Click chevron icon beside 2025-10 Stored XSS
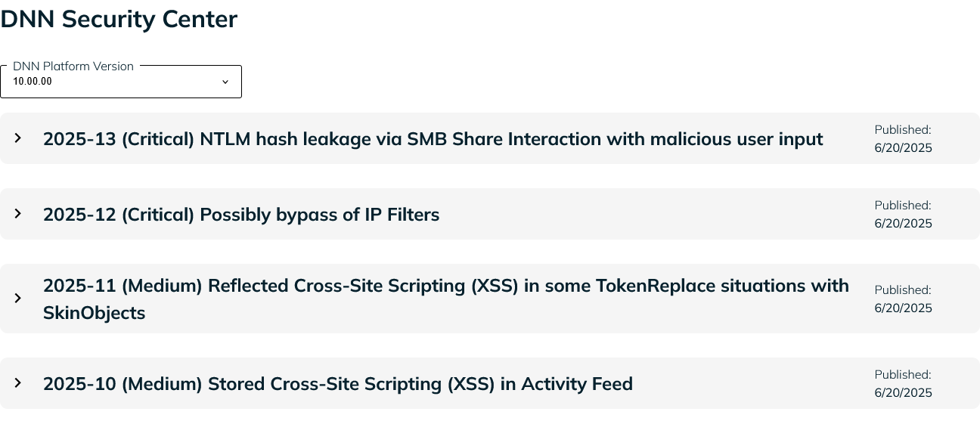 (x=18, y=383)
